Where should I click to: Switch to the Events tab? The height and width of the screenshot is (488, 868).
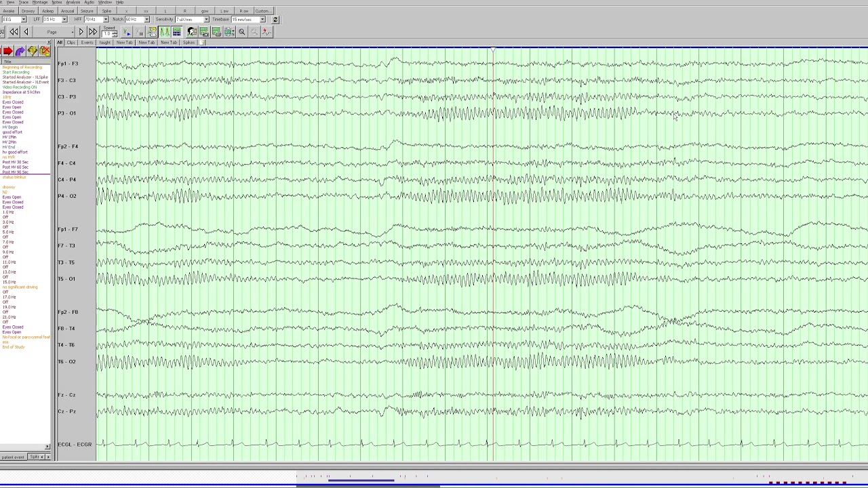87,43
